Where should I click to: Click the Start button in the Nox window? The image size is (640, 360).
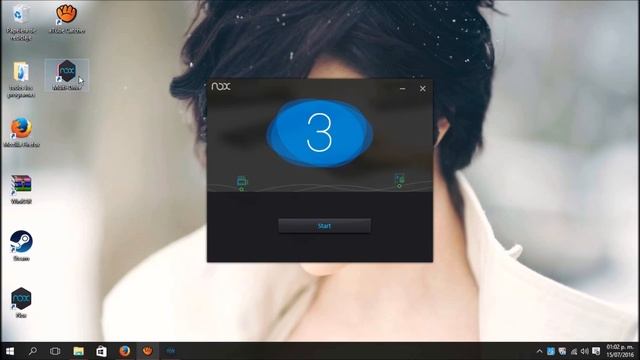[324, 226]
